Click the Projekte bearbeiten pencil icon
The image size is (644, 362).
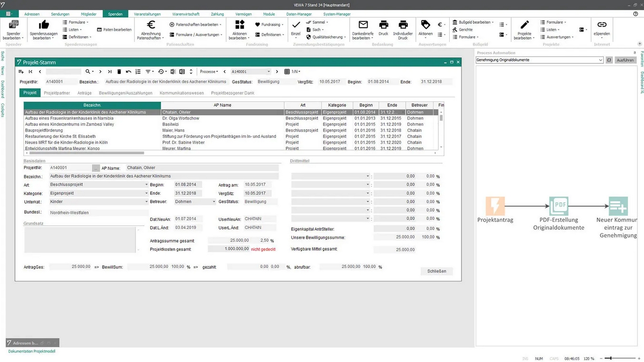pos(524,25)
